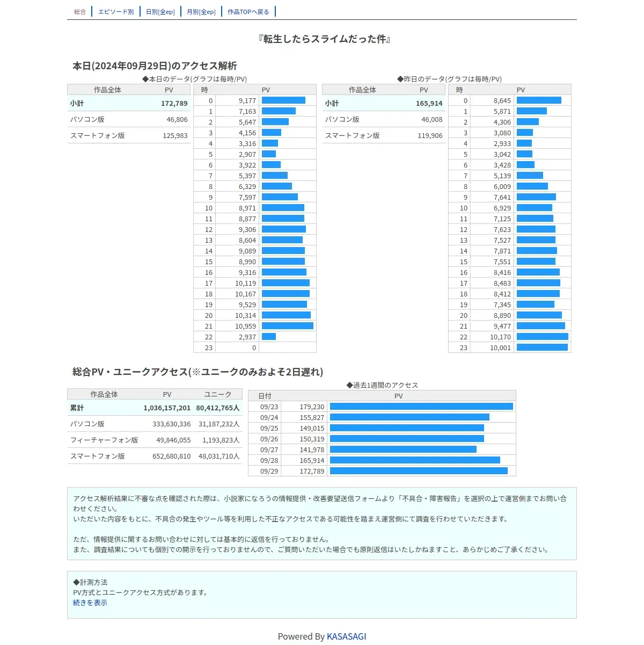644x645 pixels.
Task: Open the 月別[全ep] tab
Action: pos(201,12)
